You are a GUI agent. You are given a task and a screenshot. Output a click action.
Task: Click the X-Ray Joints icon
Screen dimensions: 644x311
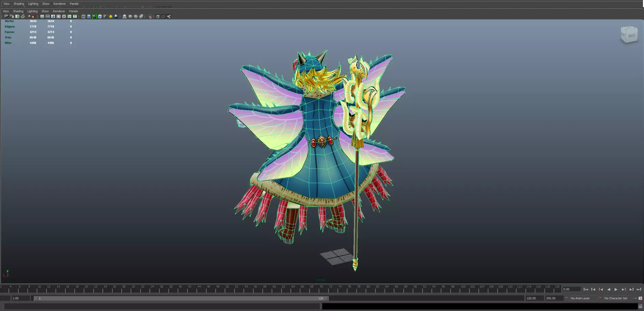pyautogui.click(x=169, y=16)
